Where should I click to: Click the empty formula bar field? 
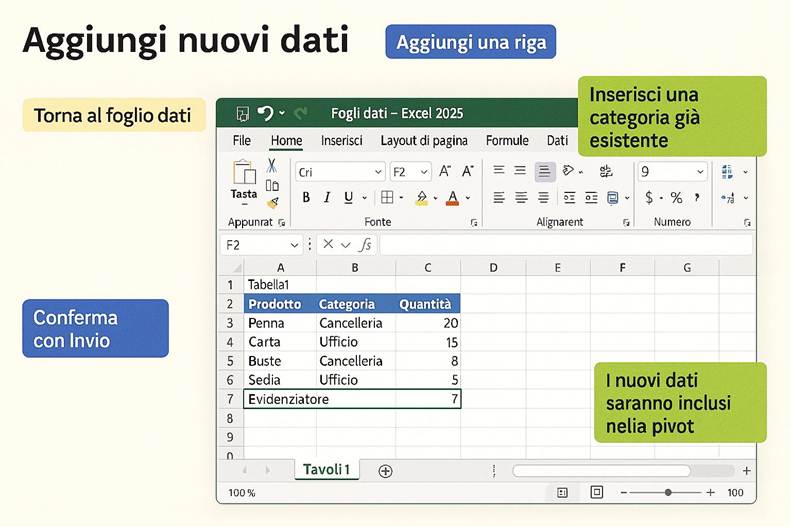tap(566, 245)
